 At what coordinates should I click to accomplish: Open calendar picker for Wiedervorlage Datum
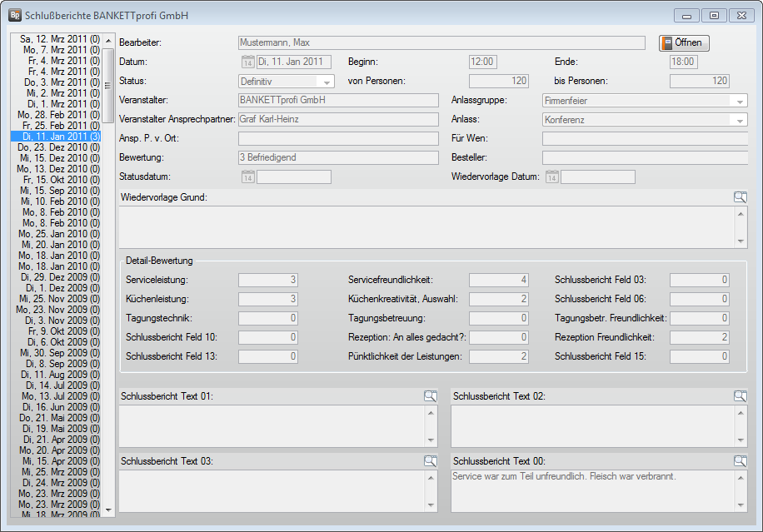(551, 177)
